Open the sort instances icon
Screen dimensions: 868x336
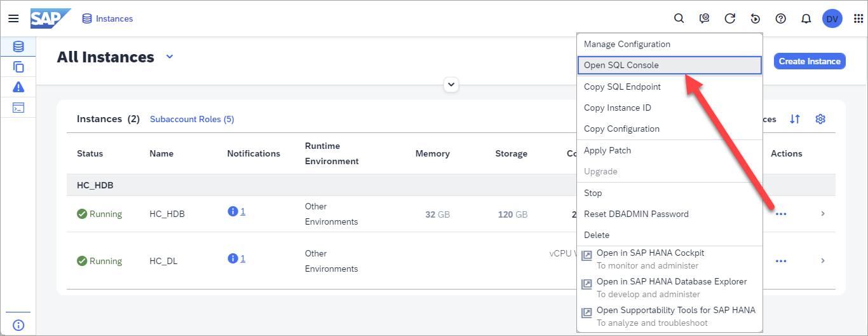click(795, 119)
